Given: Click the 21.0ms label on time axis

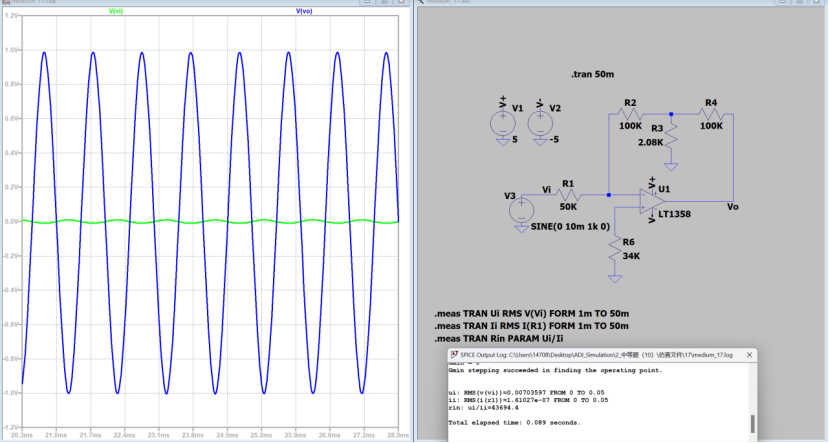Looking at the screenshot, I should coord(56,435).
